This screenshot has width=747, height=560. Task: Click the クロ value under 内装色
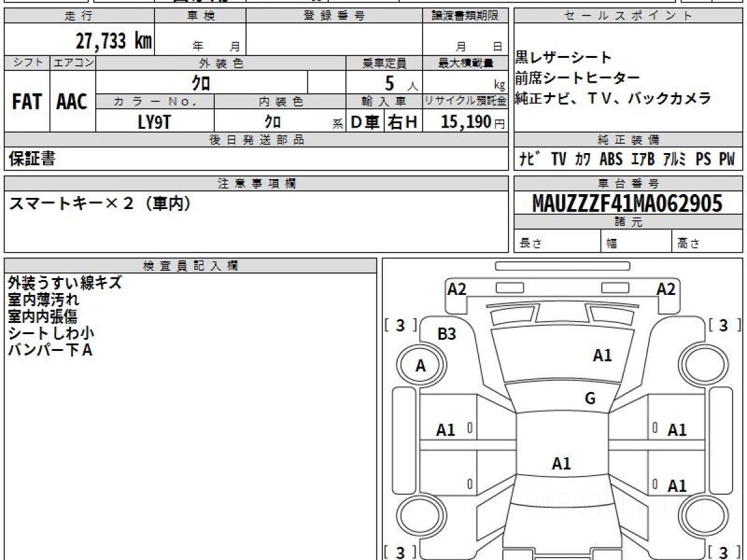point(272,121)
